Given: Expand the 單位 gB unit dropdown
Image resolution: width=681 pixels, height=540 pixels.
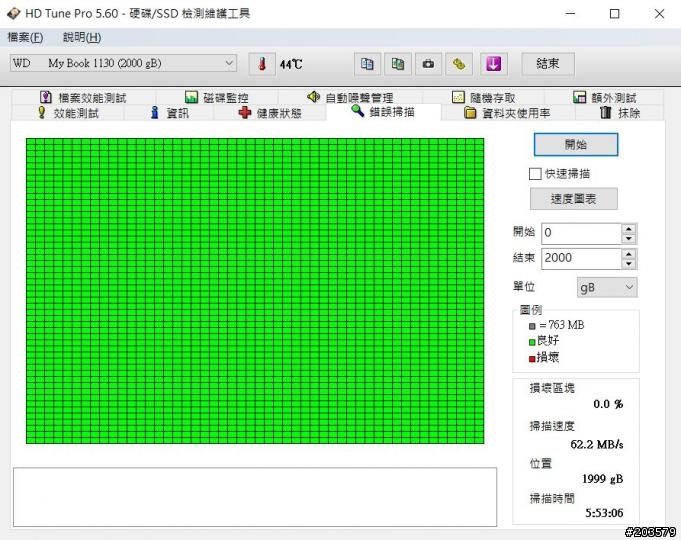Looking at the screenshot, I should coord(607,287).
